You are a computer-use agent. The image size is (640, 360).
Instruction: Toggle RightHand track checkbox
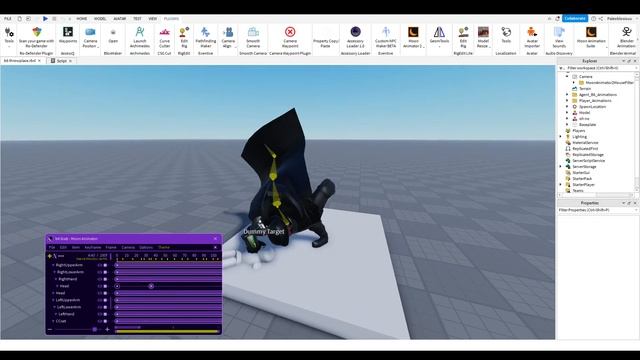pyautogui.click(x=105, y=279)
